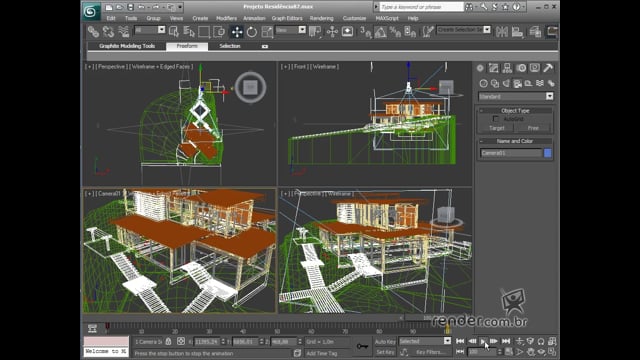Click the Use Pivot Point Center icon
Screen dimensions: 640x360
[315, 31]
